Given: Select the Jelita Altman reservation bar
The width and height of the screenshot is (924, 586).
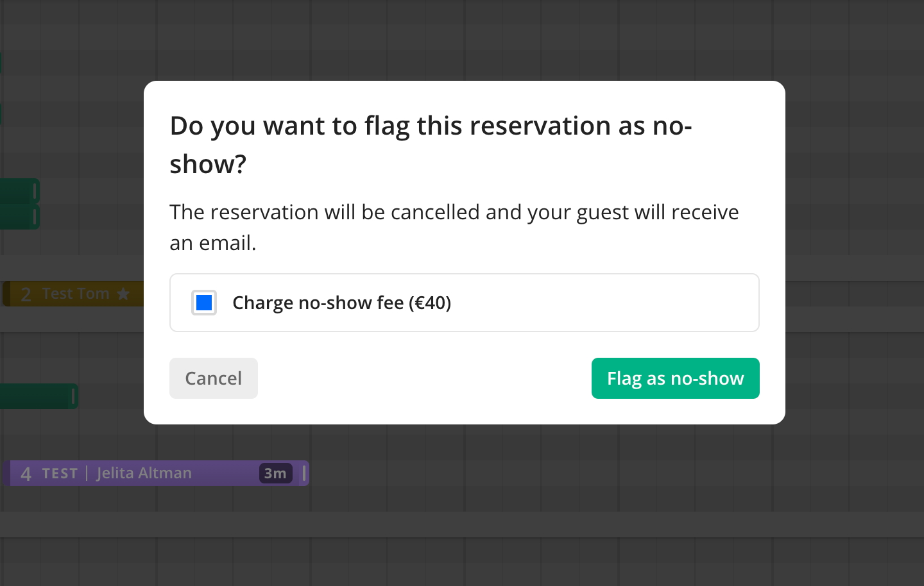Looking at the screenshot, I should click(x=156, y=473).
